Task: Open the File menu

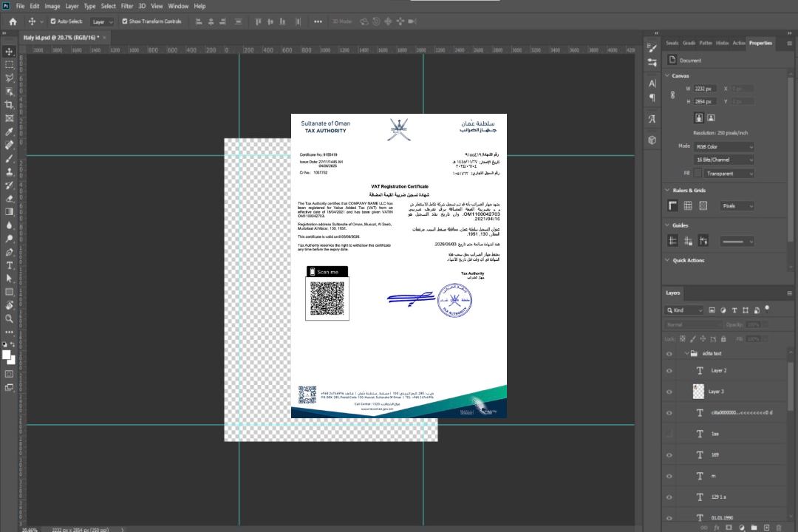Action: 21,6
